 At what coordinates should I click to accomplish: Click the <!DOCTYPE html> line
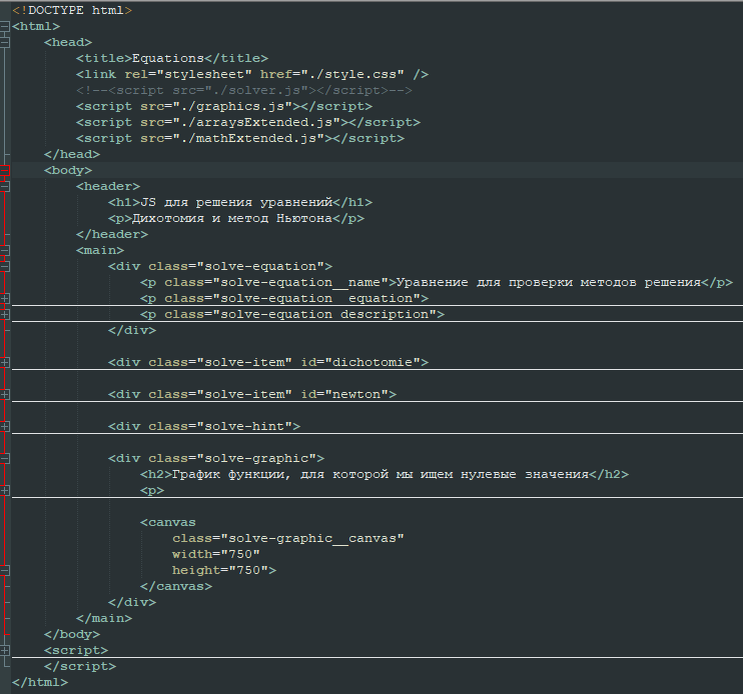tap(72, 10)
